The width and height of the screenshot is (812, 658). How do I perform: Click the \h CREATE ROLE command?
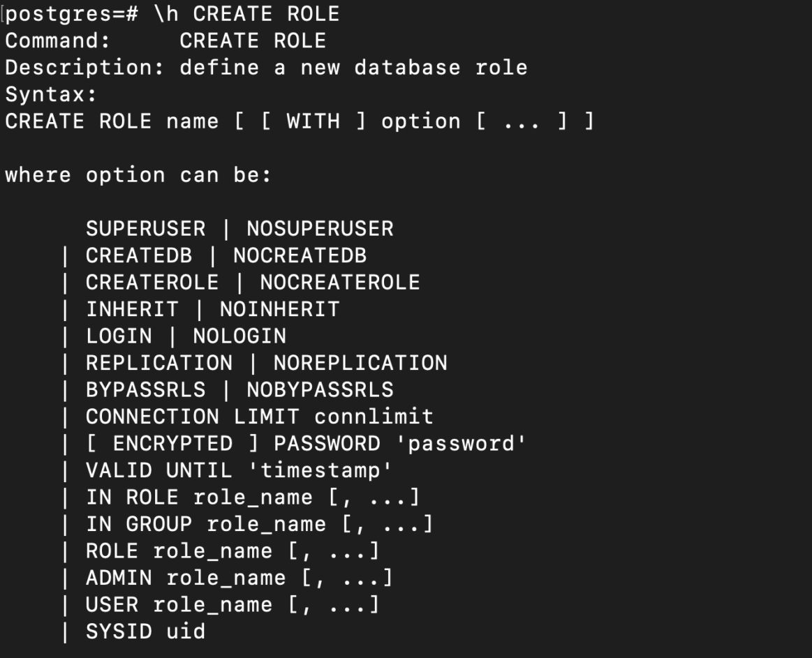[x=247, y=14]
